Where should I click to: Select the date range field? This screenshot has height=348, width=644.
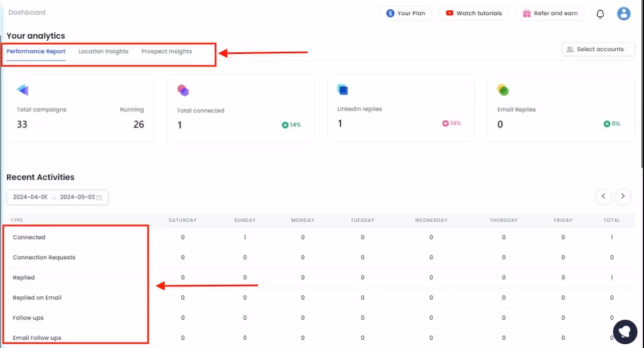[x=57, y=197]
